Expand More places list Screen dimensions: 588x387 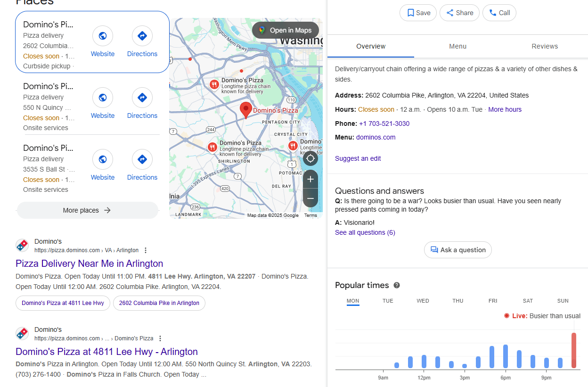[88, 210]
